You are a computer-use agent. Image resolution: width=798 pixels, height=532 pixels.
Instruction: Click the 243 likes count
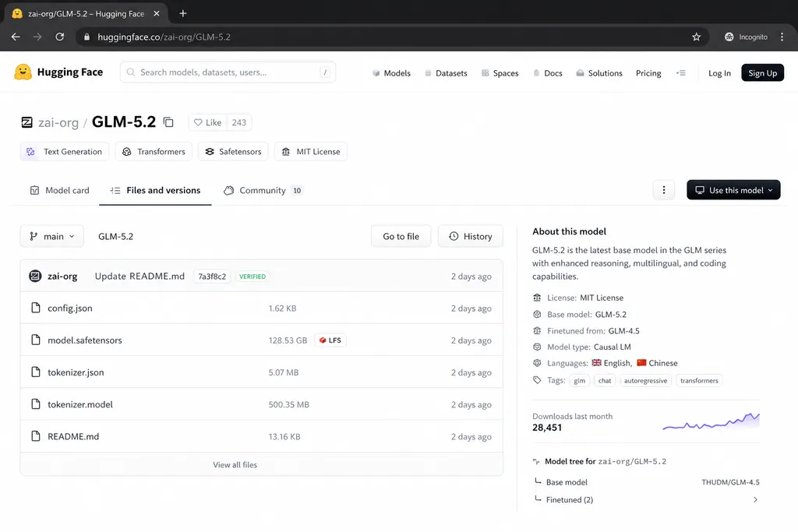pos(239,122)
